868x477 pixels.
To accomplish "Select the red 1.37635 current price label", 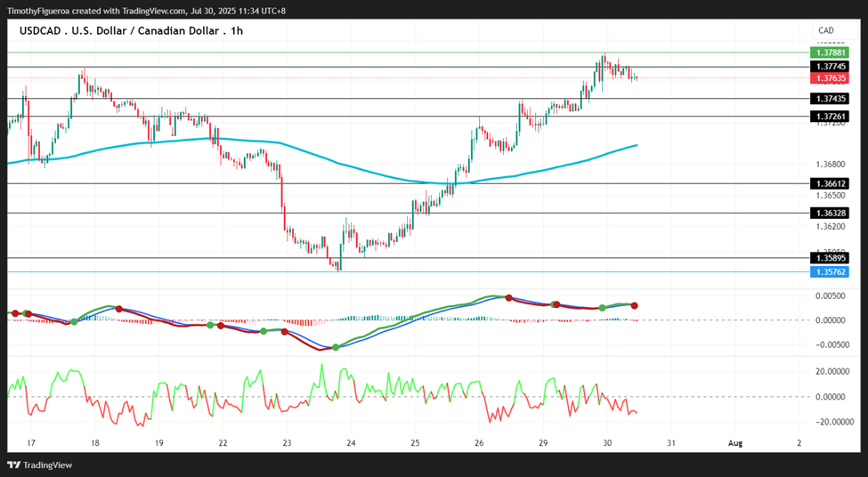I will click(x=829, y=78).
